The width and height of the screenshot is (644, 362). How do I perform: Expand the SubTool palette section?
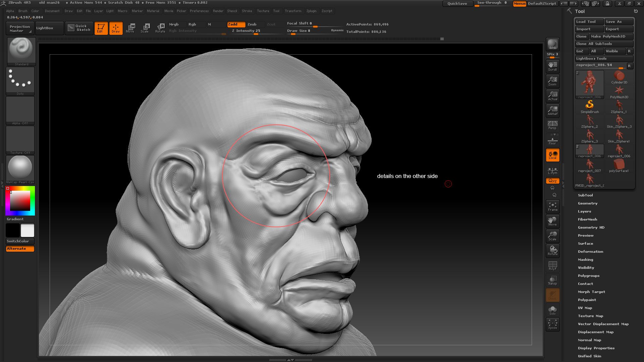[x=585, y=195]
